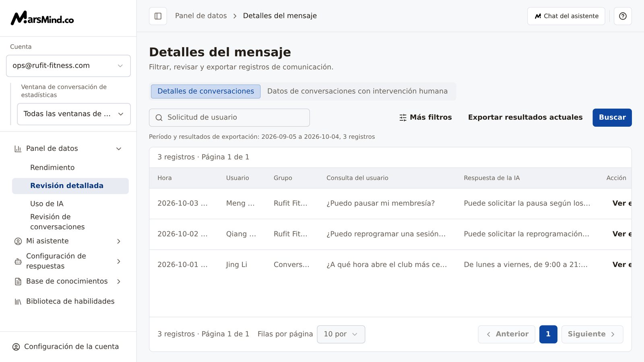Open Chat del asistente

point(566,16)
